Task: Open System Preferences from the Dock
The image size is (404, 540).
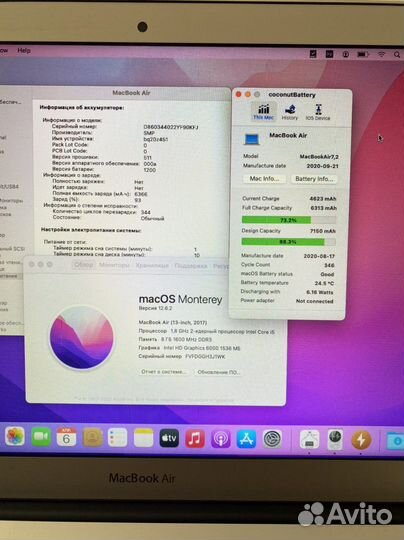Action: pos(272,439)
